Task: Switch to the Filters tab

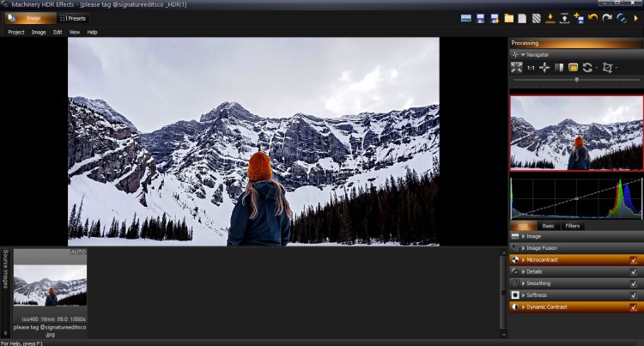Action: [573, 226]
